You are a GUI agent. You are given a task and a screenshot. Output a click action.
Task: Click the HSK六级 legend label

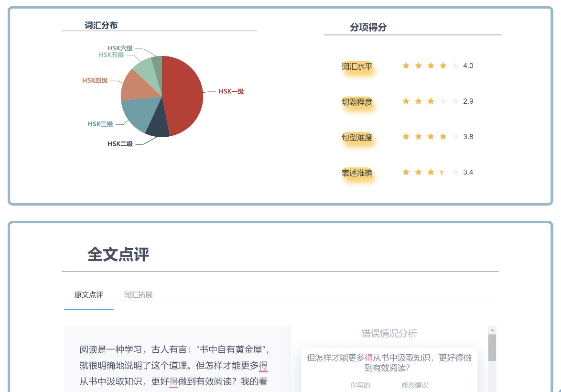point(119,48)
